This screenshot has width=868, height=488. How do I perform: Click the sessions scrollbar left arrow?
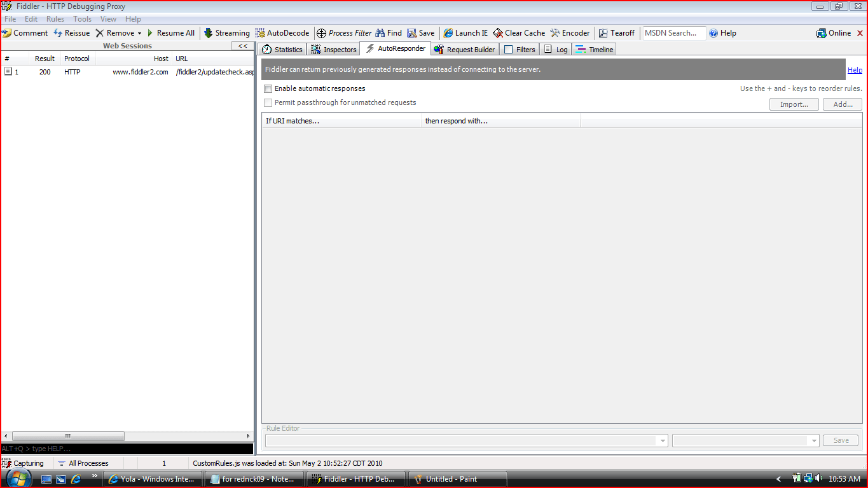pyautogui.click(x=6, y=436)
